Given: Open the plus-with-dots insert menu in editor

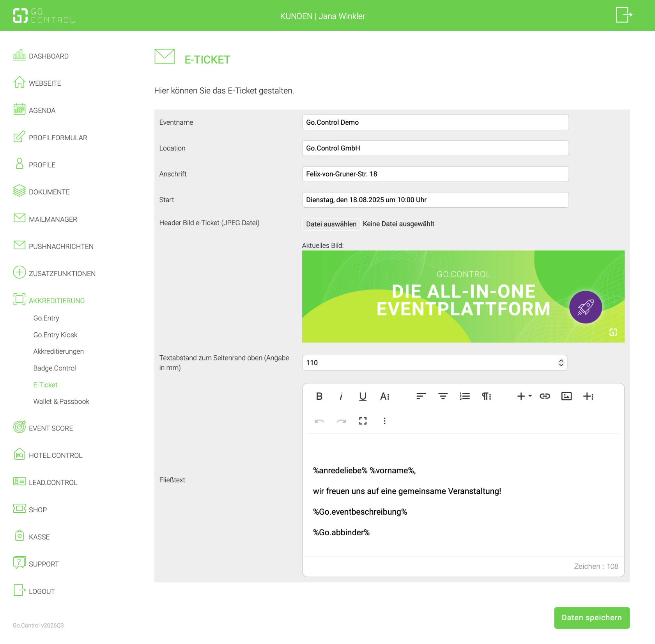Looking at the screenshot, I should (588, 396).
